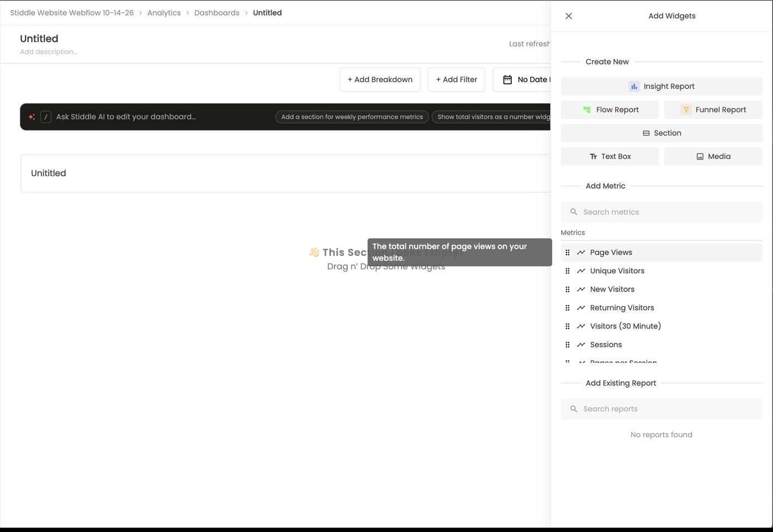This screenshot has width=773, height=532.
Task: Click the slash command icon in AI bar
Action: click(46, 117)
